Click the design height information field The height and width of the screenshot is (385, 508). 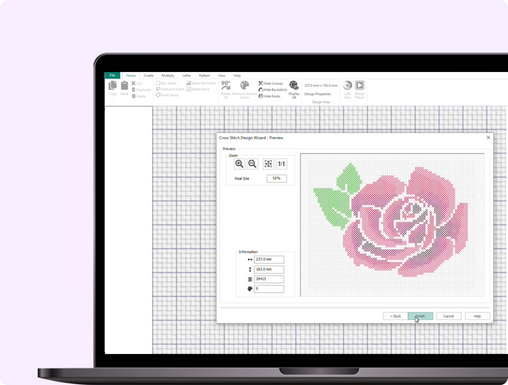[269, 269]
